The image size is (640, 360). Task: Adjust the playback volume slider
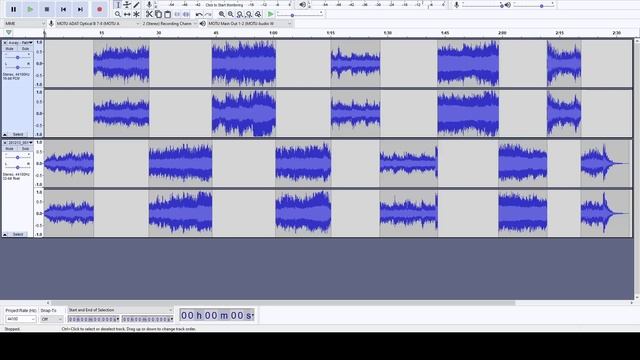pos(534,5)
